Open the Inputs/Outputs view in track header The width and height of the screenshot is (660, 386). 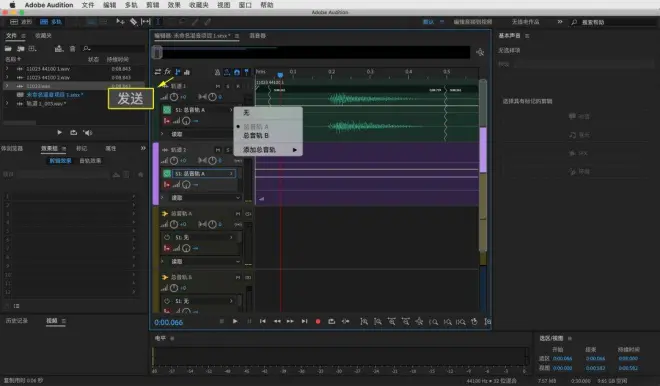pos(158,72)
